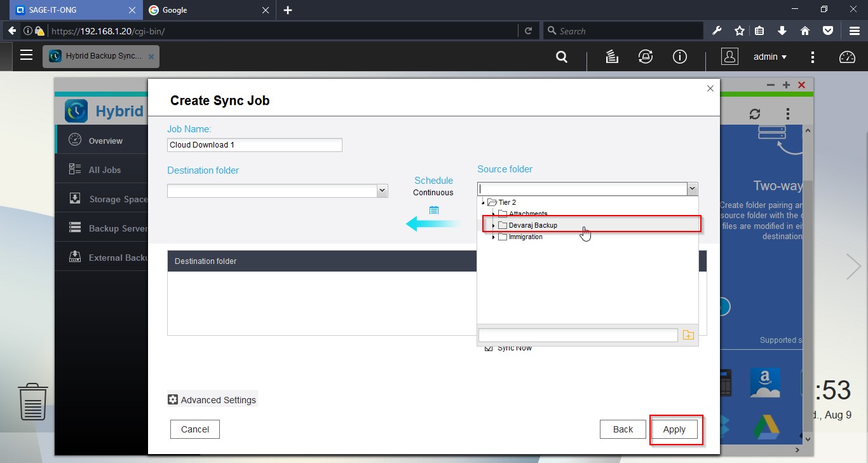
Task: Open All Jobs in sidebar
Action: point(104,170)
